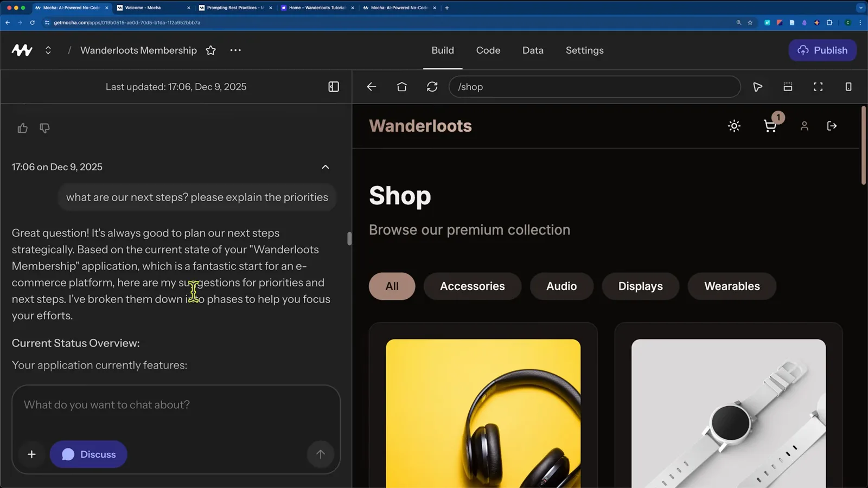
Task: Open the shopping cart
Action: click(x=770, y=126)
